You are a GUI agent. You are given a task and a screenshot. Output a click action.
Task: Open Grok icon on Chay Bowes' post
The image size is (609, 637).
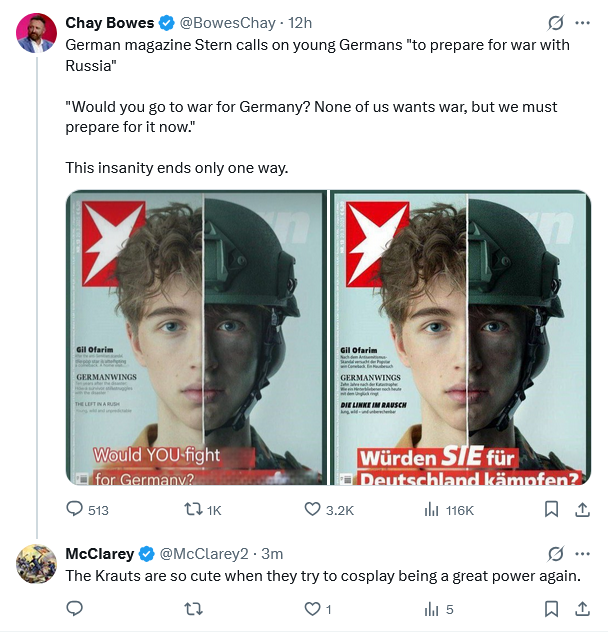555,23
